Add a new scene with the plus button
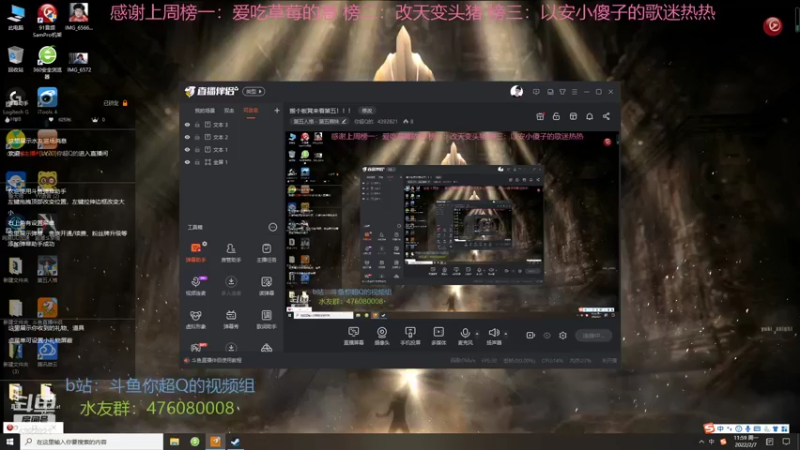 (277, 110)
